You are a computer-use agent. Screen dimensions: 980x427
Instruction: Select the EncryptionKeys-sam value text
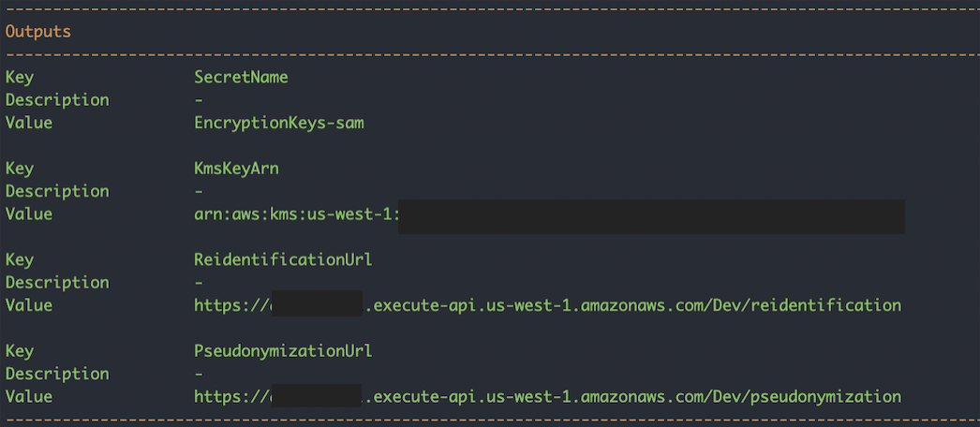tap(278, 123)
